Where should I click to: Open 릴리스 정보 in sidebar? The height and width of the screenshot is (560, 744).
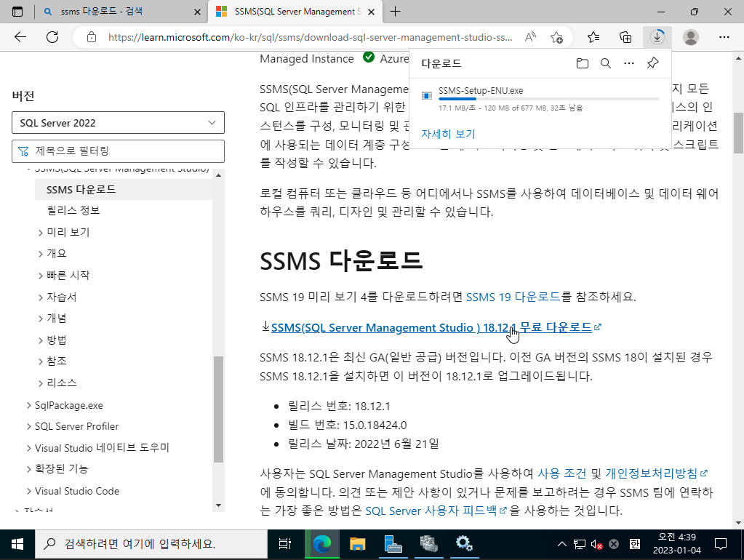(x=73, y=210)
